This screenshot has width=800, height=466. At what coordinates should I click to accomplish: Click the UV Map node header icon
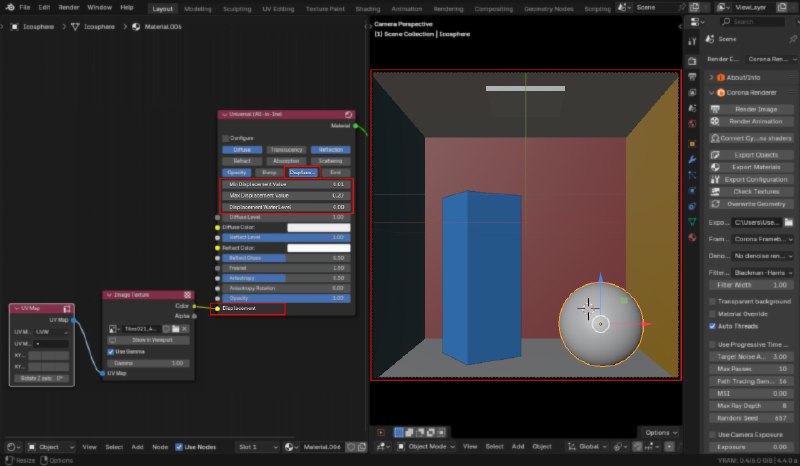point(67,309)
